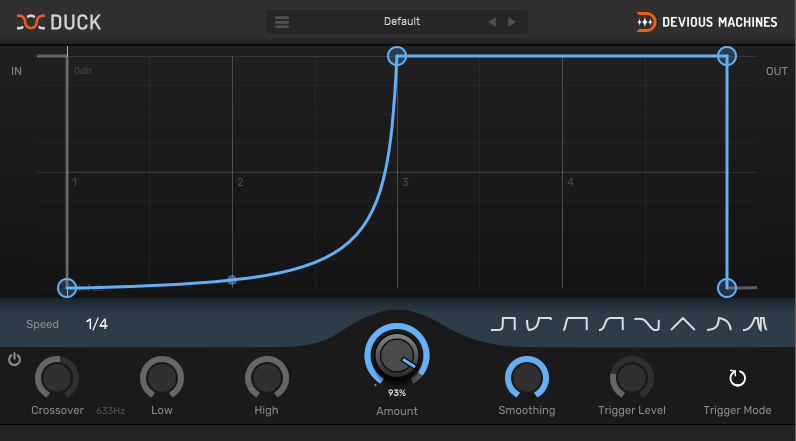The image size is (796, 441).
Task: Select the triangle curve shape preset
Action: (x=683, y=324)
